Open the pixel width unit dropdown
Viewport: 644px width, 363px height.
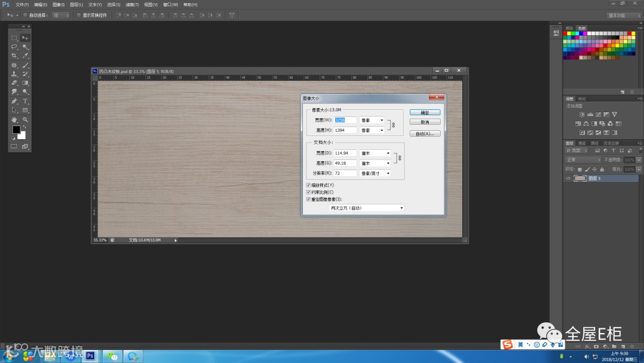coord(373,120)
